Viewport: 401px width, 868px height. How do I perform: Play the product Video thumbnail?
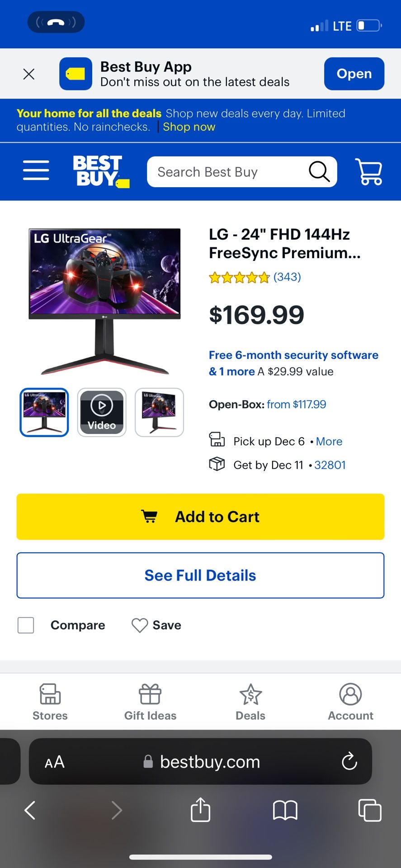[102, 412]
